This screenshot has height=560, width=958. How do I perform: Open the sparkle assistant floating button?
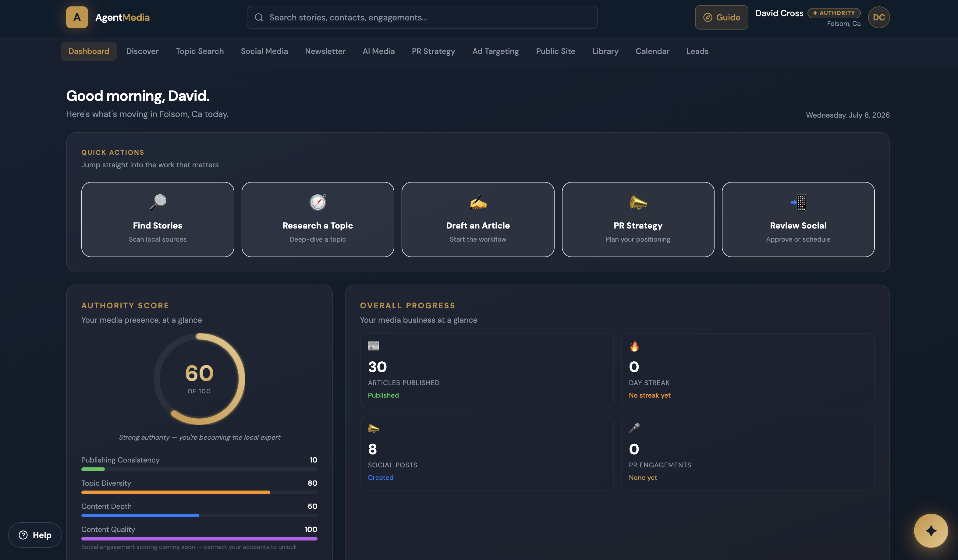pos(931,531)
